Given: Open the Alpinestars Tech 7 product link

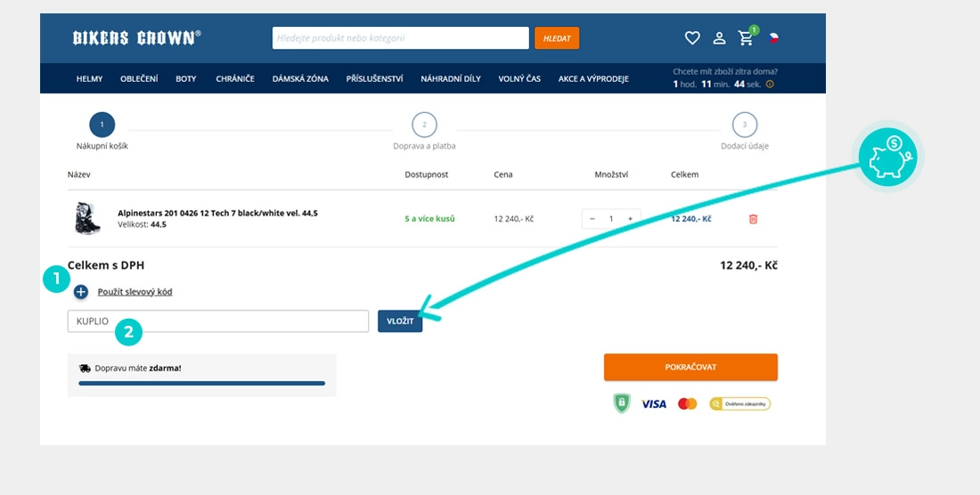Looking at the screenshot, I should pyautogui.click(x=217, y=213).
